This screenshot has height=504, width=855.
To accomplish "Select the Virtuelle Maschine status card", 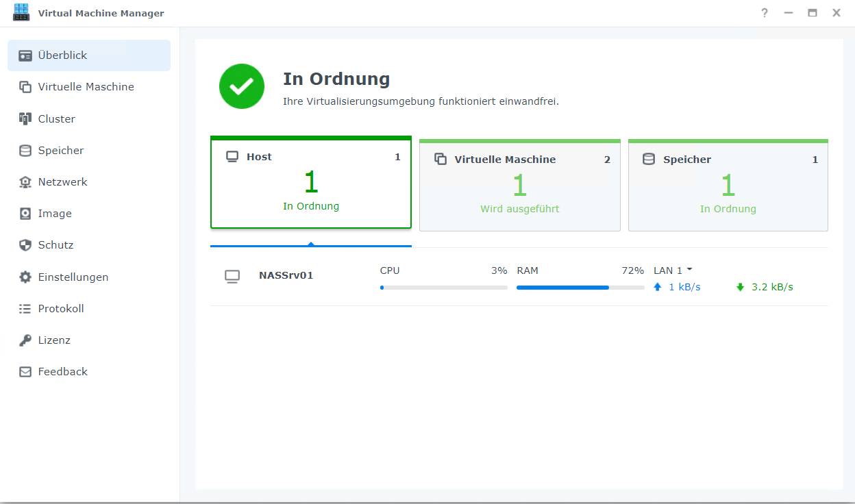I will 519,185.
